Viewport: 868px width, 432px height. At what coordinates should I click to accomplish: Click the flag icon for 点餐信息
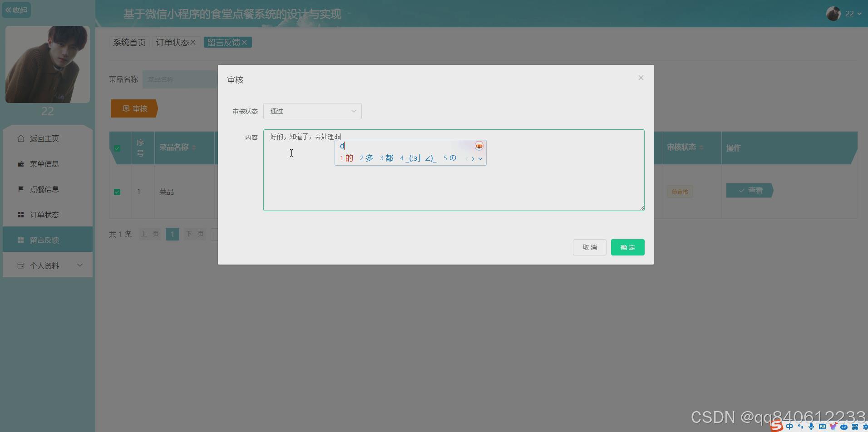click(x=21, y=189)
